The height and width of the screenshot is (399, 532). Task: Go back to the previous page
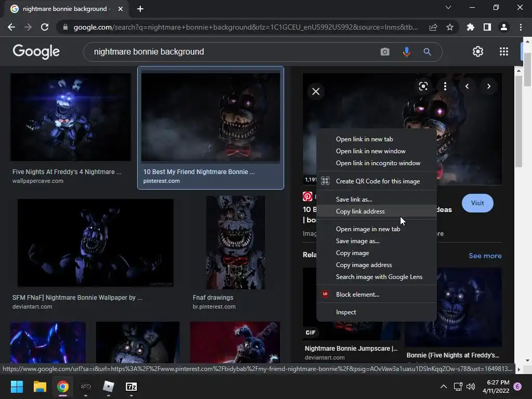11,27
